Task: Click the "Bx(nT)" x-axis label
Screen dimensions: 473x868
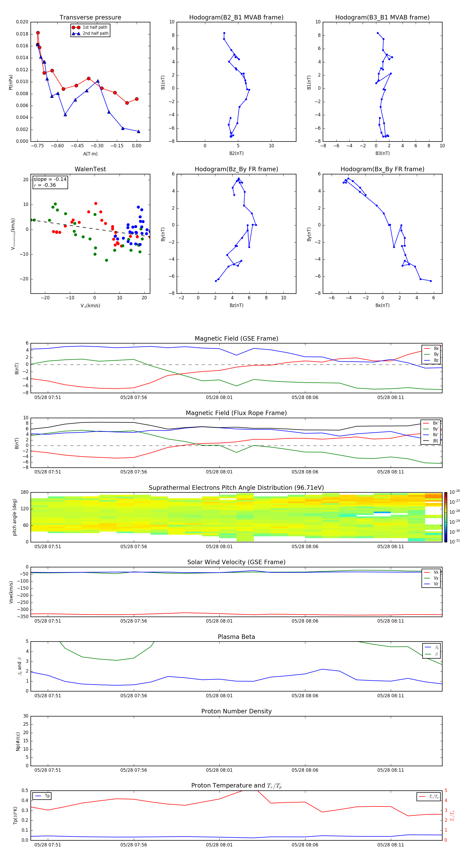Action: [382, 305]
